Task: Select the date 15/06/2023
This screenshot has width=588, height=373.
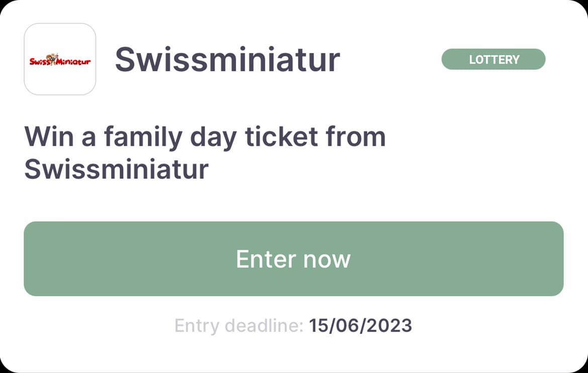Action: coord(360,325)
